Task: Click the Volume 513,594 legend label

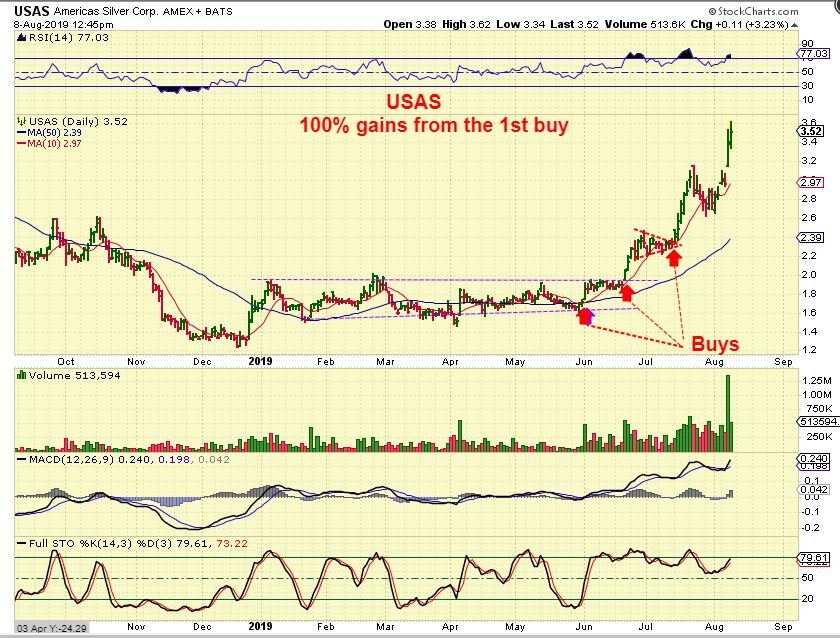Action: coord(74,376)
